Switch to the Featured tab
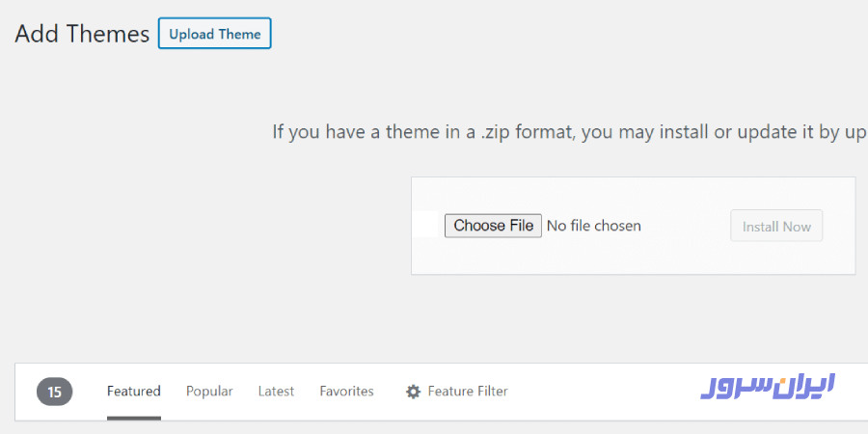 pos(133,392)
